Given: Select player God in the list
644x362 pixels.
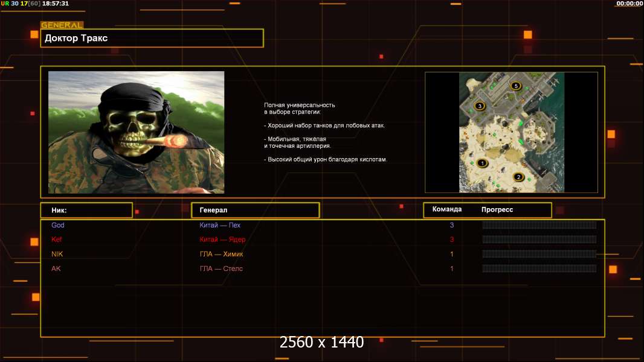Looking at the screenshot, I should (x=58, y=225).
